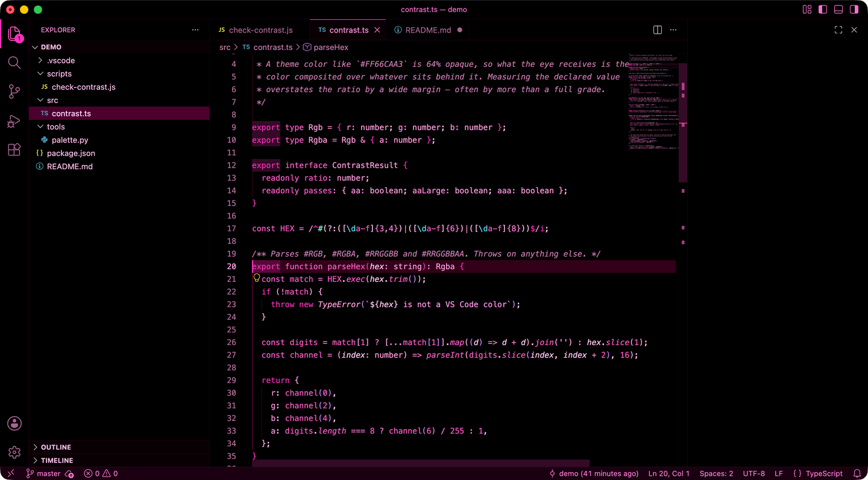The width and height of the screenshot is (868, 480).
Task: Expand the .vscode folder
Action: tap(119, 60)
